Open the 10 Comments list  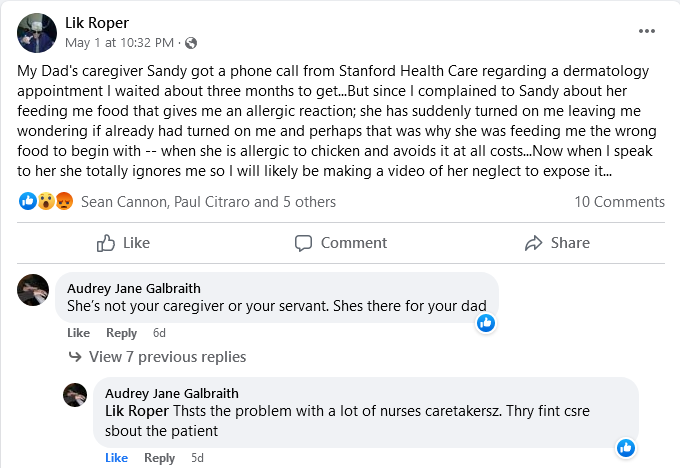619,201
